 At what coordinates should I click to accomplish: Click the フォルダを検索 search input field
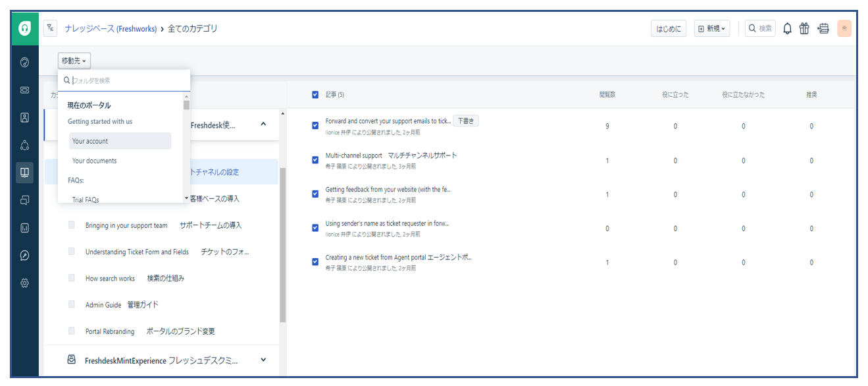point(124,80)
